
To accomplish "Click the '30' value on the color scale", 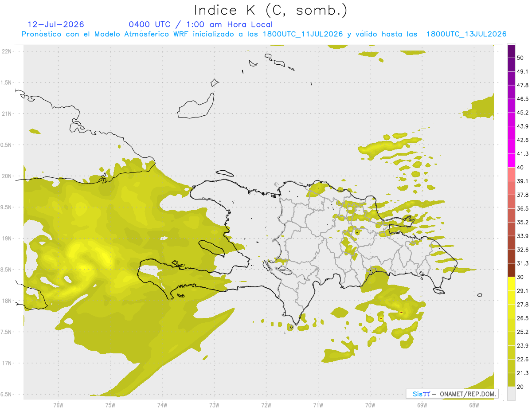I will coord(520,278).
